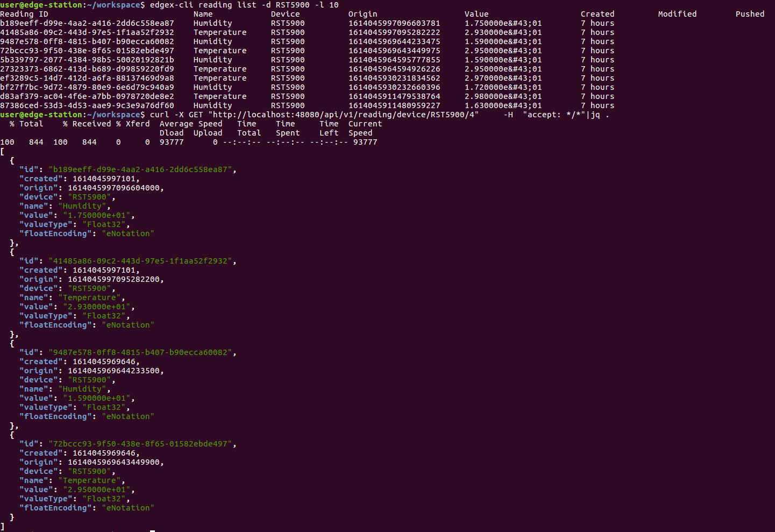
Task: Select the Pushed column header
Action: point(750,13)
